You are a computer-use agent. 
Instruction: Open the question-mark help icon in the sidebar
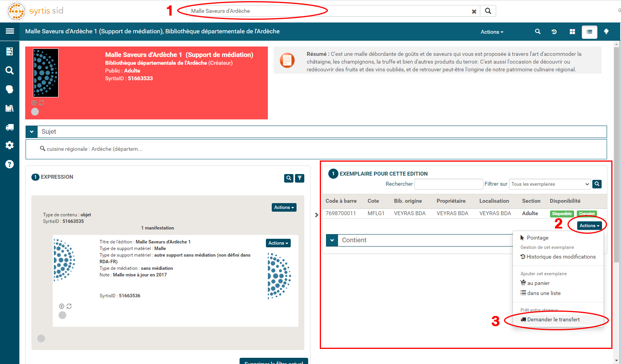tap(10, 164)
